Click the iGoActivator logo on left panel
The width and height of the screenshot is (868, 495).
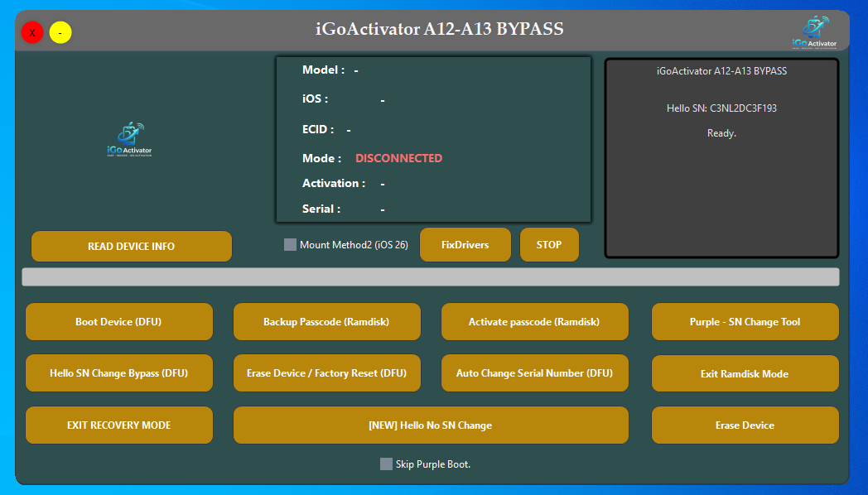(x=129, y=139)
